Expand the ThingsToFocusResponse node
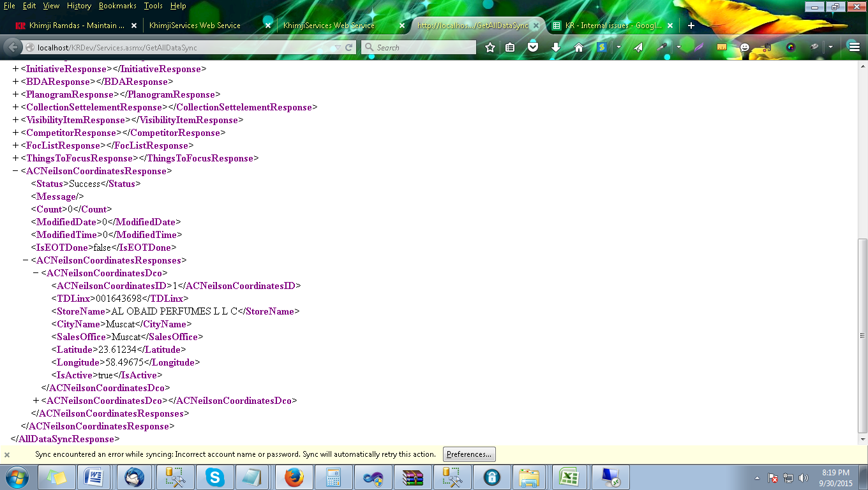The image size is (868, 490). pyautogui.click(x=16, y=158)
